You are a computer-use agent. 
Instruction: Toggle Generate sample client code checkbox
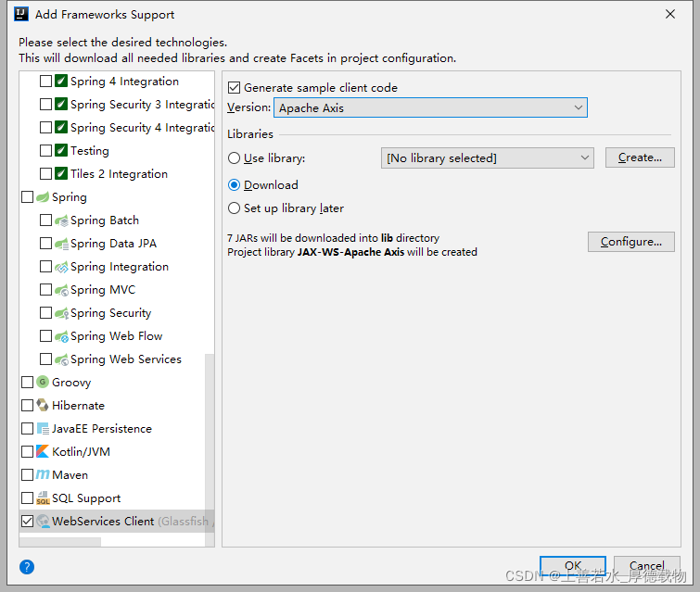pos(234,87)
